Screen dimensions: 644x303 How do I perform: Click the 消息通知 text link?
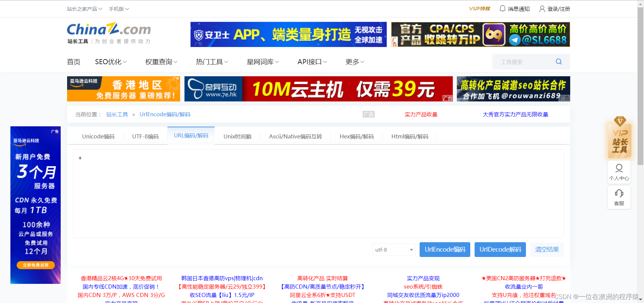click(519, 9)
